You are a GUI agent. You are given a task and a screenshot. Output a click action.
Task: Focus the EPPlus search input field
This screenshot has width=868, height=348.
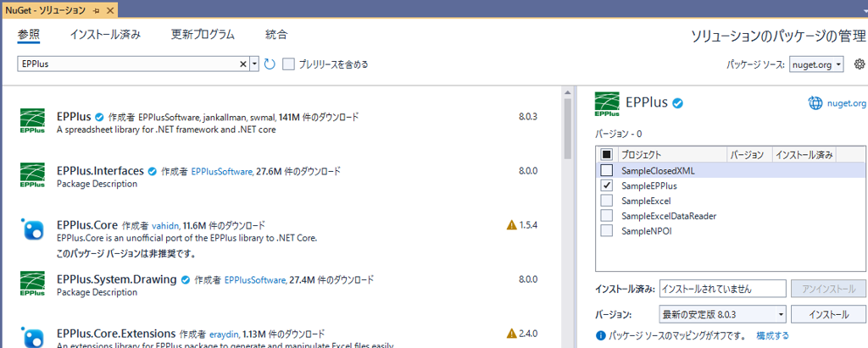click(129, 64)
